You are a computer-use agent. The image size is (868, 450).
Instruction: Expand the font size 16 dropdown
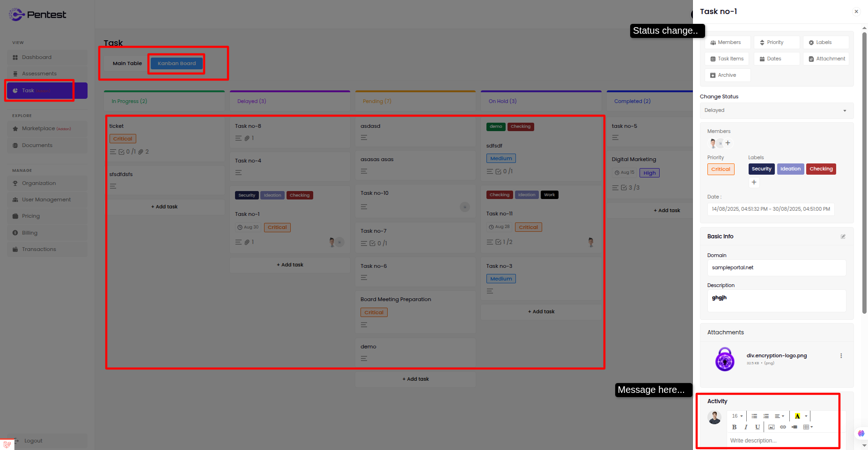[737, 416]
